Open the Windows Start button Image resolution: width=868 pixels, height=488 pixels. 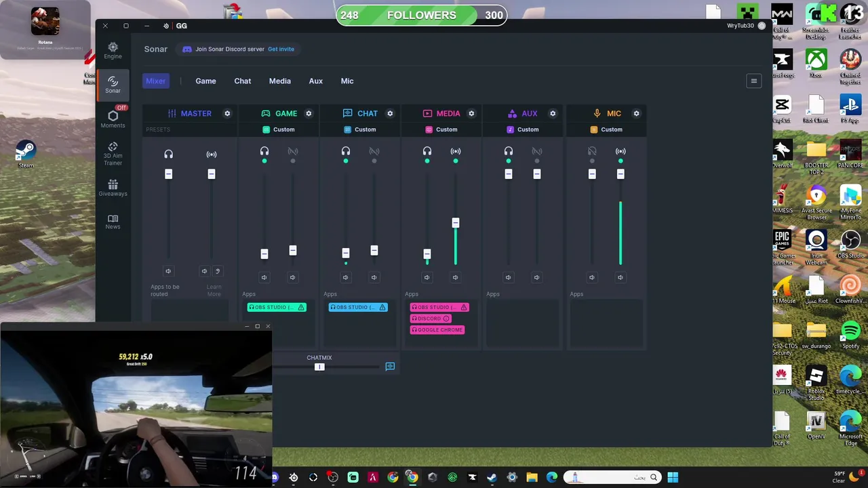click(673, 477)
